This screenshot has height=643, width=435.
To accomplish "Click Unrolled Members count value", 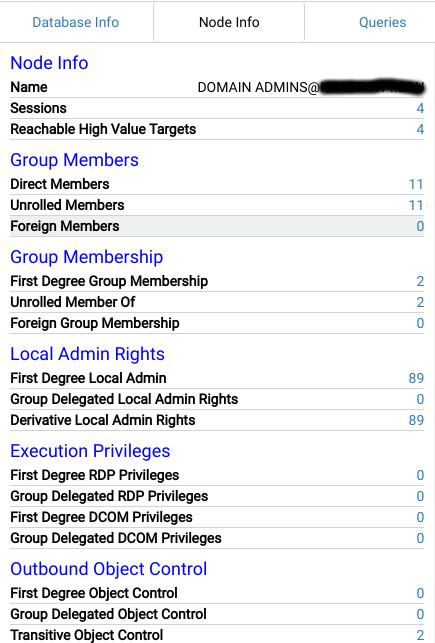I will point(416,205).
